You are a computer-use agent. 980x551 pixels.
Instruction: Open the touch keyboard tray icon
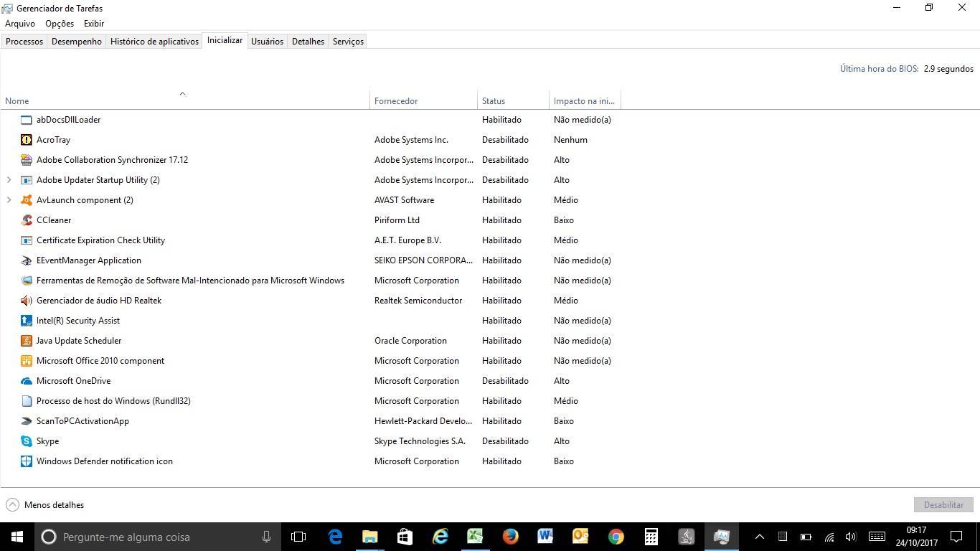pos(876,537)
